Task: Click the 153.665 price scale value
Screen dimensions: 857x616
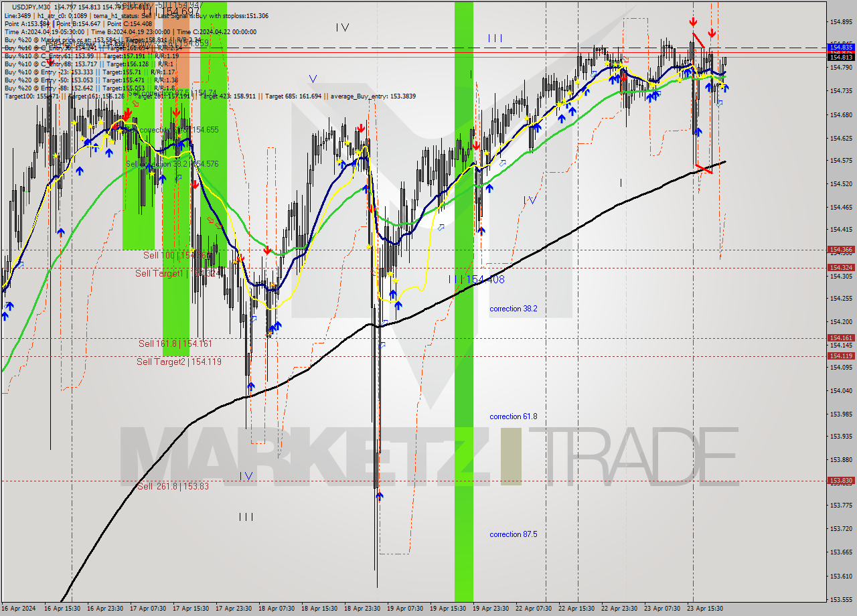Action: point(841,552)
